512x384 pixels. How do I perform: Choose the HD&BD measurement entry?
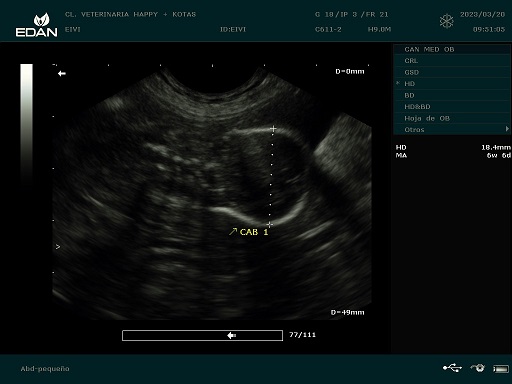click(452, 107)
